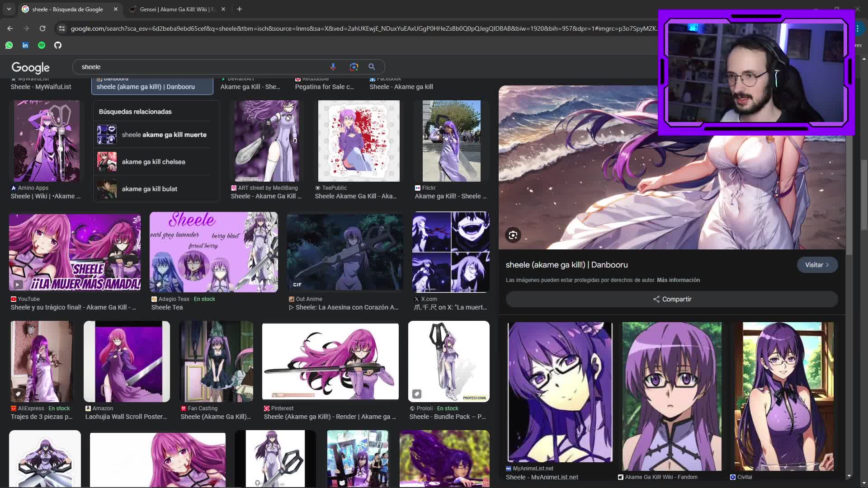Go forward to the next page
This screenshot has width=868, height=488.
point(26,28)
